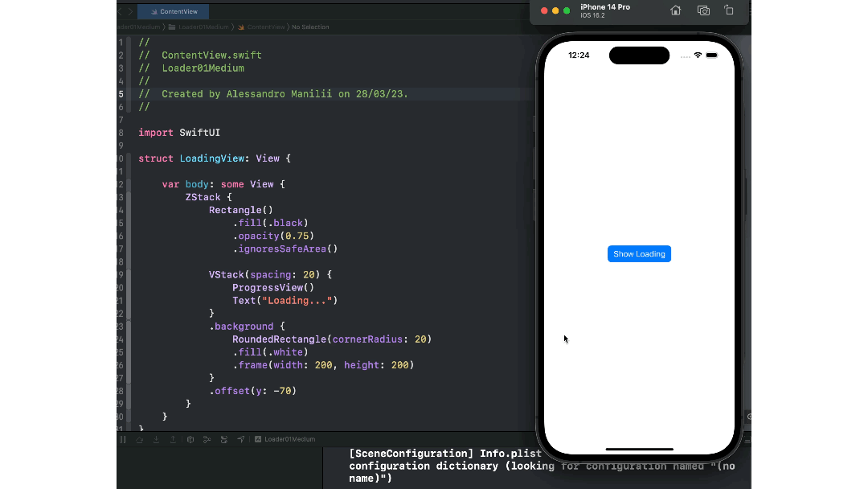This screenshot has height=489, width=868.
Task: Click the Step Into debug icon
Action: 156,439
